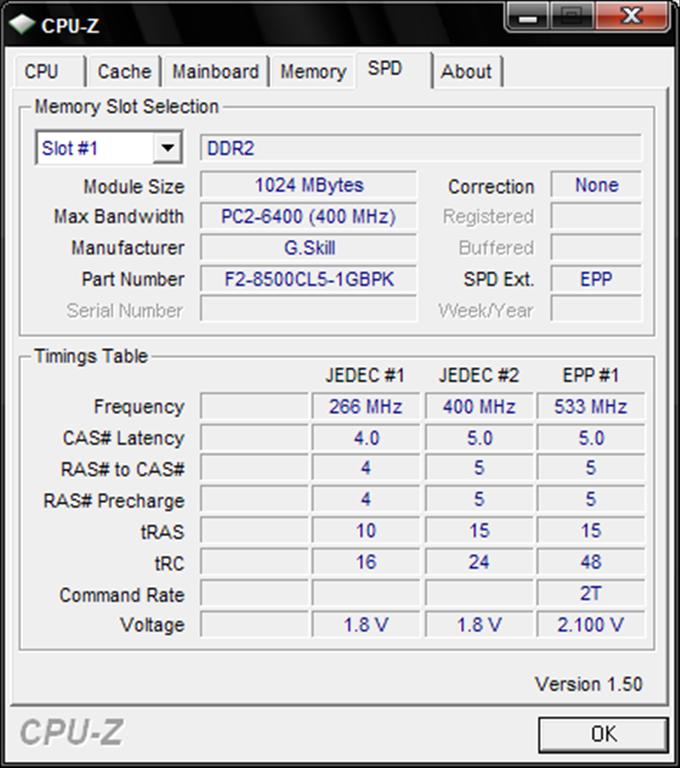The image size is (680, 768).
Task: Click the JEDEC #2 tRC value 24
Action: pyautogui.click(x=479, y=562)
